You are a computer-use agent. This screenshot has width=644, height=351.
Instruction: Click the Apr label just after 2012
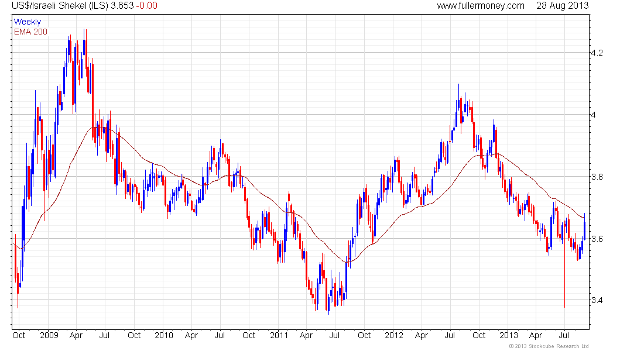click(422, 335)
